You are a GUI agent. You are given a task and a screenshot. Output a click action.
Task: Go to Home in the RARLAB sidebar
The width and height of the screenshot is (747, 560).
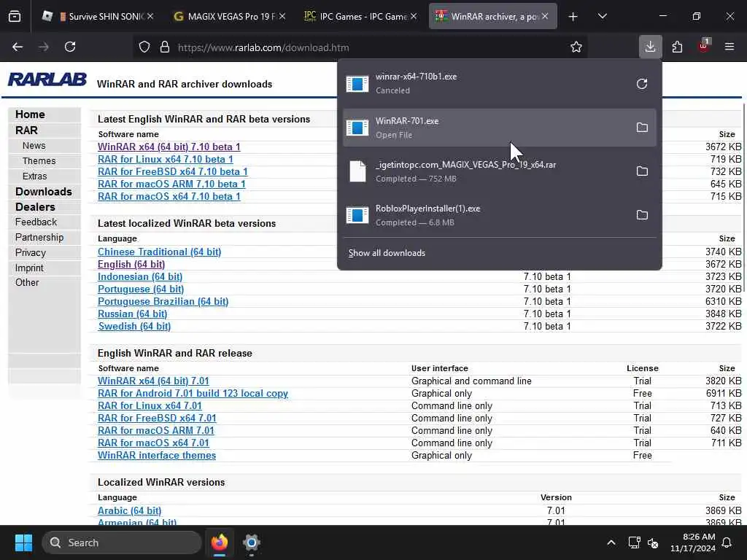pyautogui.click(x=30, y=114)
